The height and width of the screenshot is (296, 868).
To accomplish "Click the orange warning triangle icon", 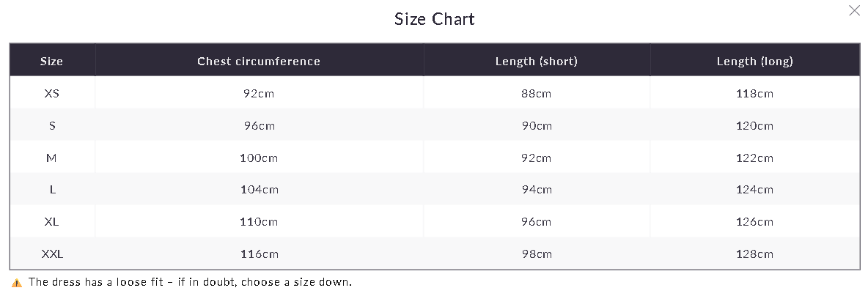I will click(x=17, y=283).
